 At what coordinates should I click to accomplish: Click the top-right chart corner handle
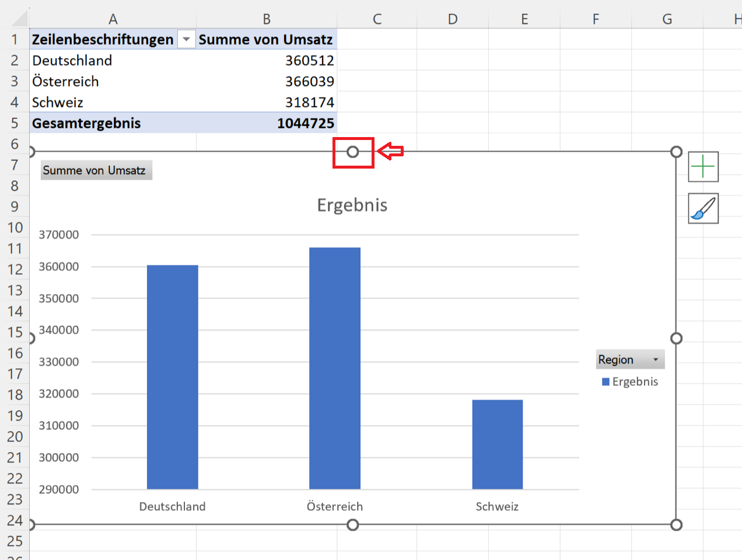pos(676,152)
